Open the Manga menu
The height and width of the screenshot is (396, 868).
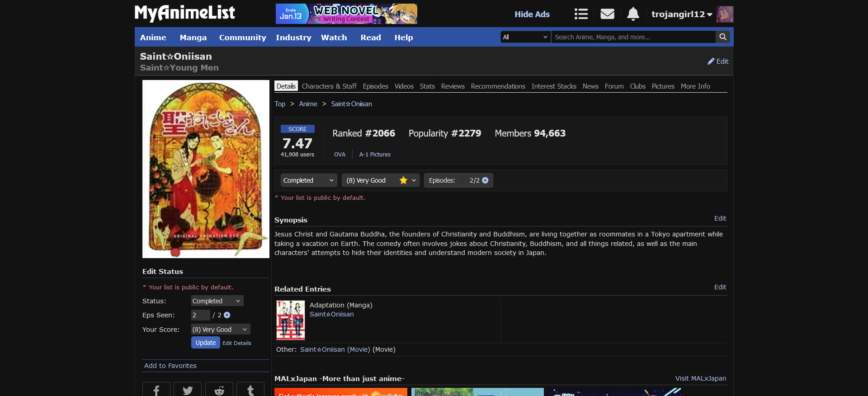[193, 38]
